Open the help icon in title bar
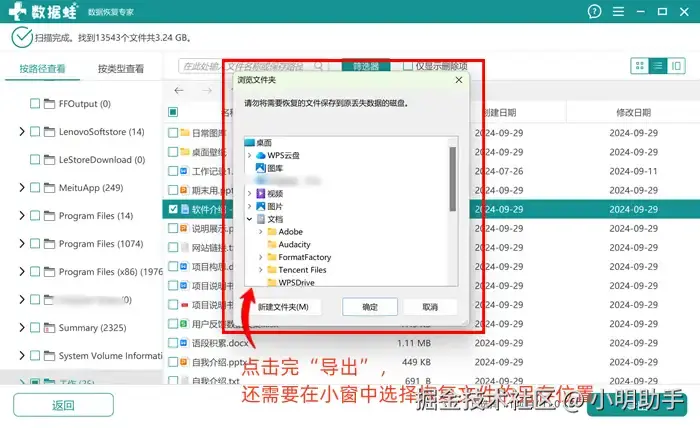 point(594,12)
